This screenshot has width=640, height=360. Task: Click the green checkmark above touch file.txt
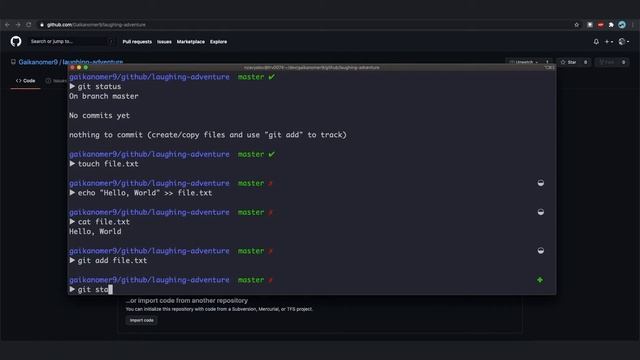271,154
